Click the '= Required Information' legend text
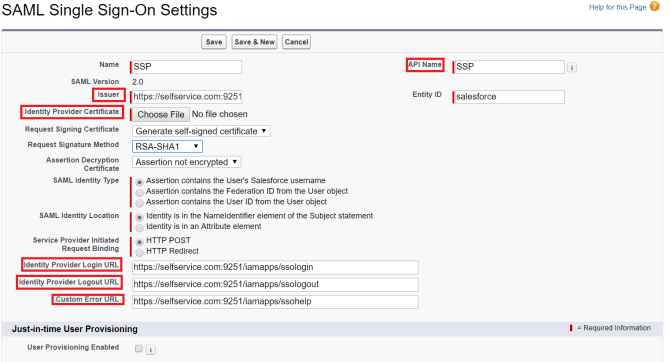 click(x=614, y=328)
